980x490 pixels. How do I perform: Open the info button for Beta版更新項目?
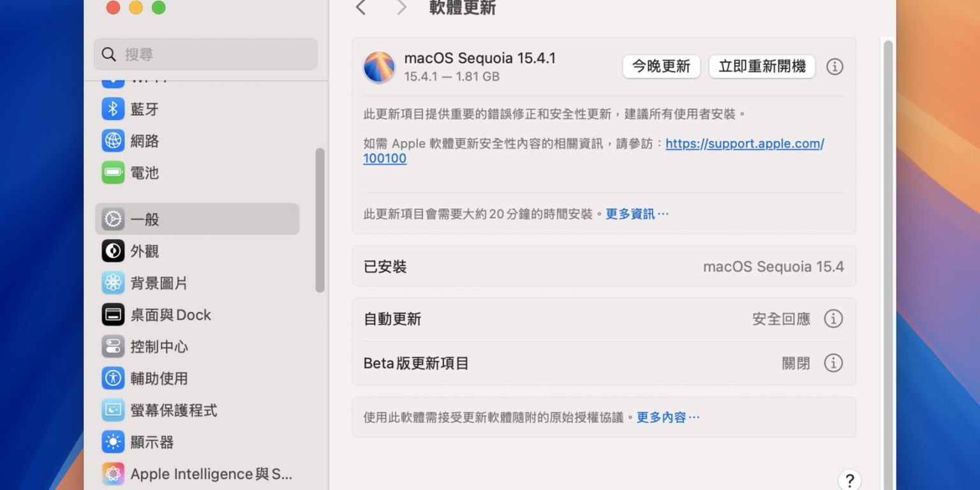[833, 364]
